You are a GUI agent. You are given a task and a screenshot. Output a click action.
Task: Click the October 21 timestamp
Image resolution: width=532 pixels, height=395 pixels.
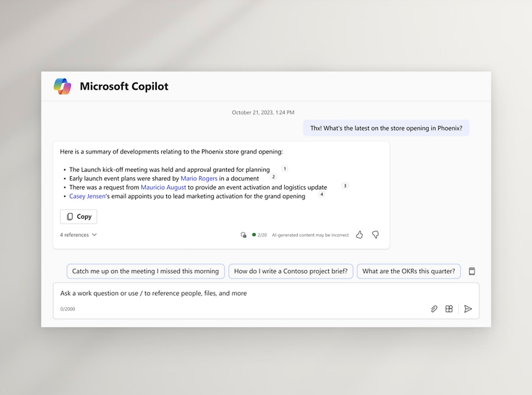pyautogui.click(x=263, y=112)
